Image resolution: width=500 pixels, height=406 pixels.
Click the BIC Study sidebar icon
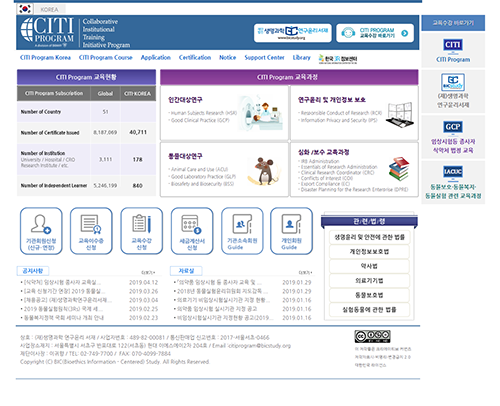(453, 82)
